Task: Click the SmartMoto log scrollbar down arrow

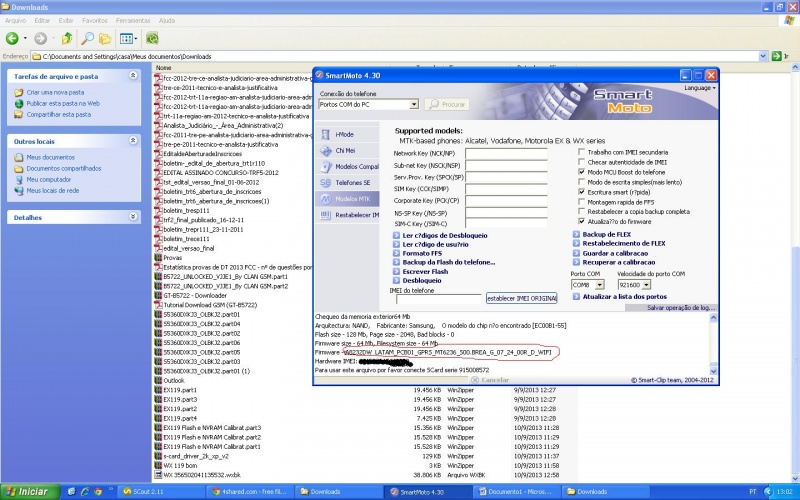Action: [x=713, y=371]
